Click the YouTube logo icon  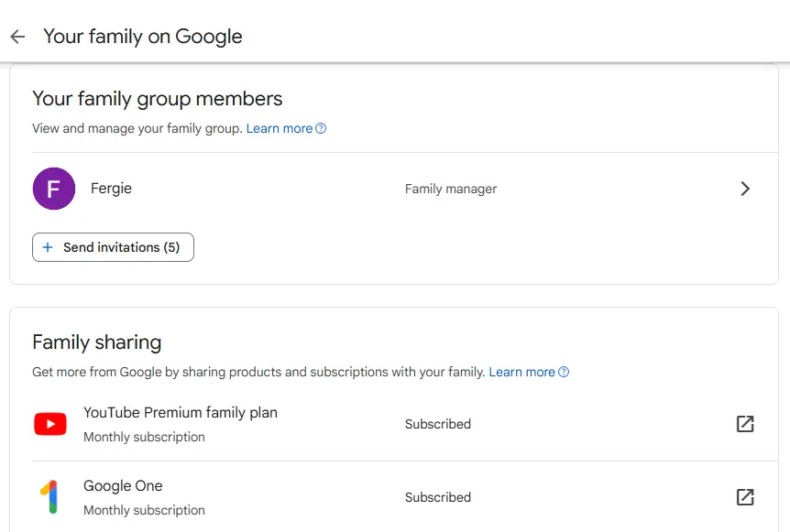pos(50,424)
